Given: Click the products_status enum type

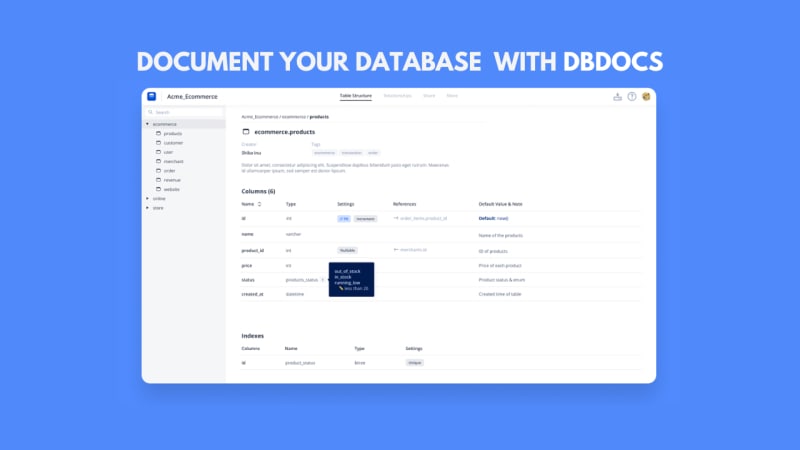Looking at the screenshot, I should coord(302,280).
